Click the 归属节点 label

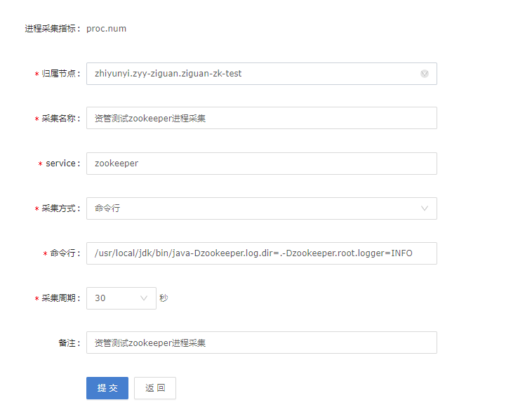61,74
